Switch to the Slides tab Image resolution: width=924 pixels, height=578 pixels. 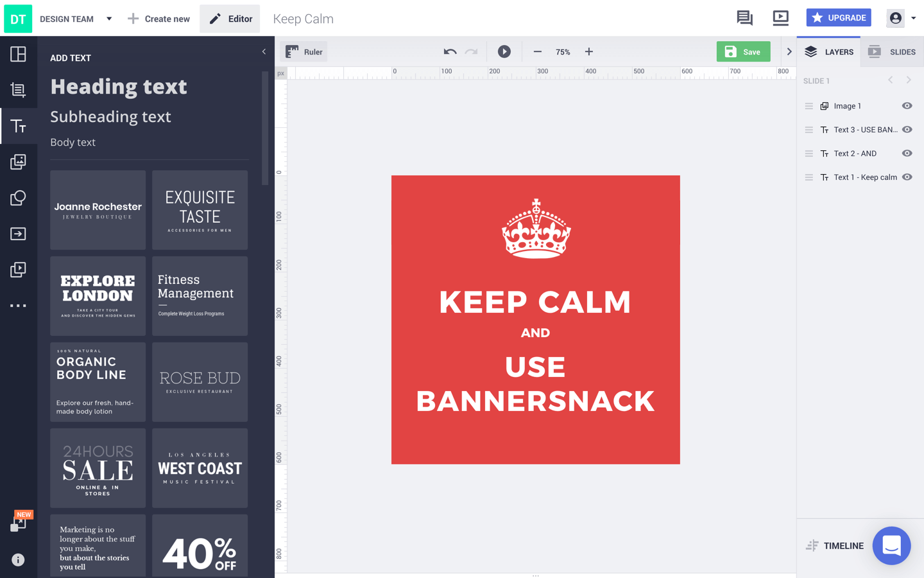click(x=892, y=52)
